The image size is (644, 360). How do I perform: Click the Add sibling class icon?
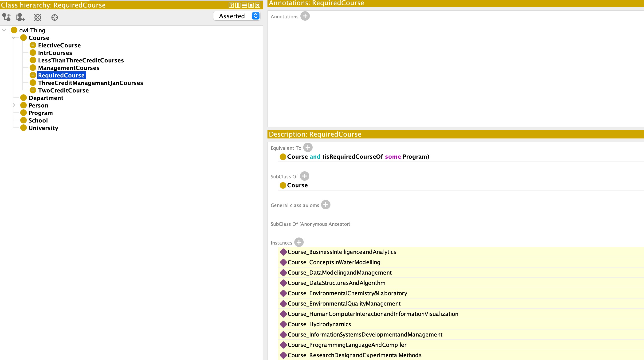pyautogui.click(x=20, y=17)
